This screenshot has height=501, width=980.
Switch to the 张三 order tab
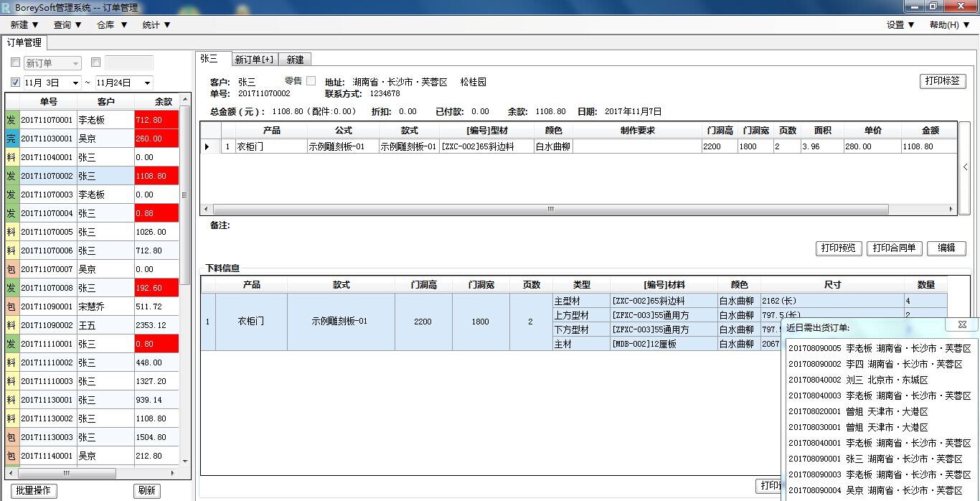click(x=213, y=59)
